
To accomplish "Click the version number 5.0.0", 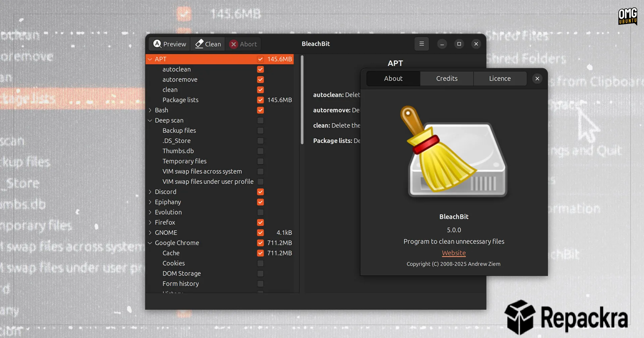I will coord(454,230).
